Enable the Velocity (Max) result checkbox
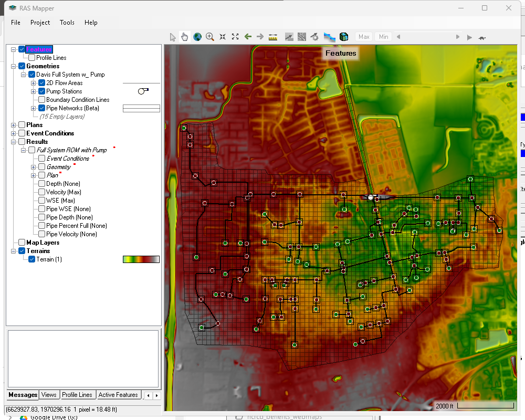 [x=42, y=192]
